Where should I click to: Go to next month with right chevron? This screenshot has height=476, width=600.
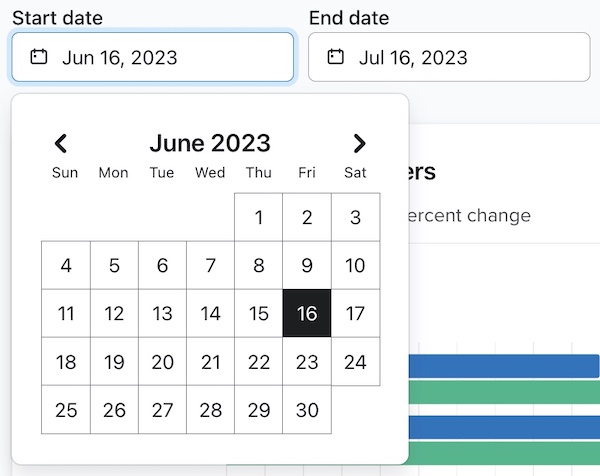[360, 144]
